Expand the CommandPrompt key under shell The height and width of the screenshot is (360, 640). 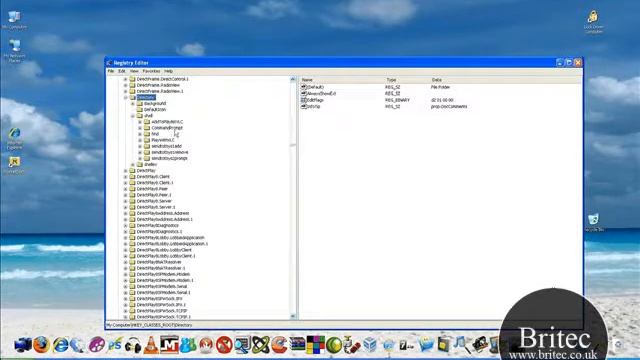click(140, 128)
